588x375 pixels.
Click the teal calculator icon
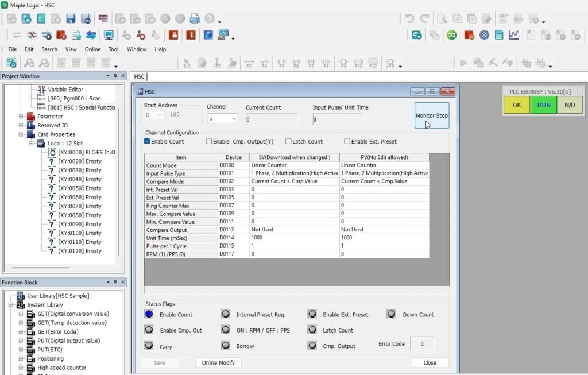coord(499,35)
